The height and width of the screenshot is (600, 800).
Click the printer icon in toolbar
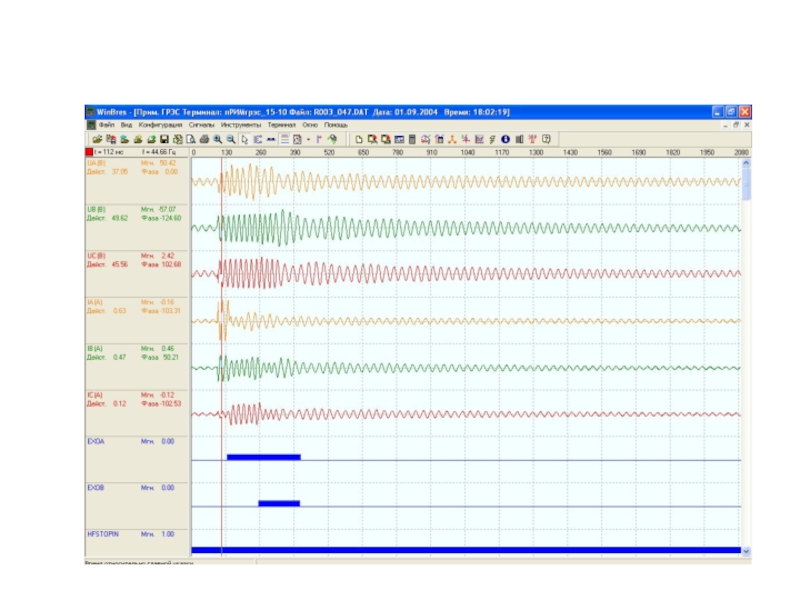[x=203, y=138]
